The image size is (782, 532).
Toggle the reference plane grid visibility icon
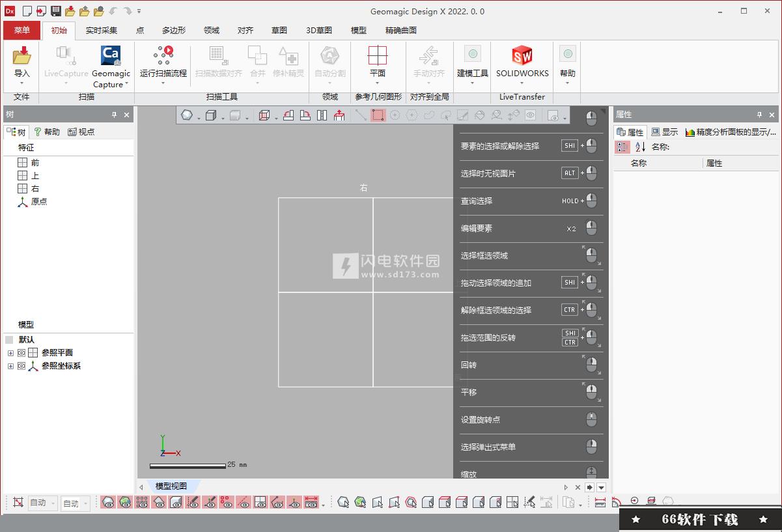click(x=260, y=502)
